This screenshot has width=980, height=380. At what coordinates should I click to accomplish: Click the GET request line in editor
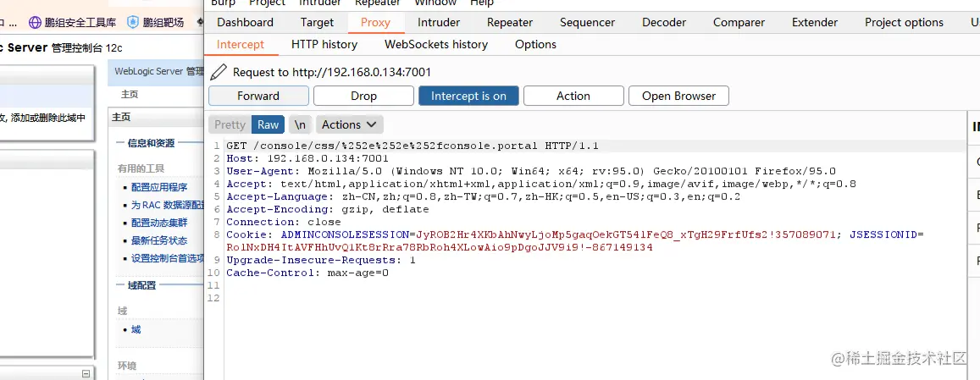coord(412,146)
